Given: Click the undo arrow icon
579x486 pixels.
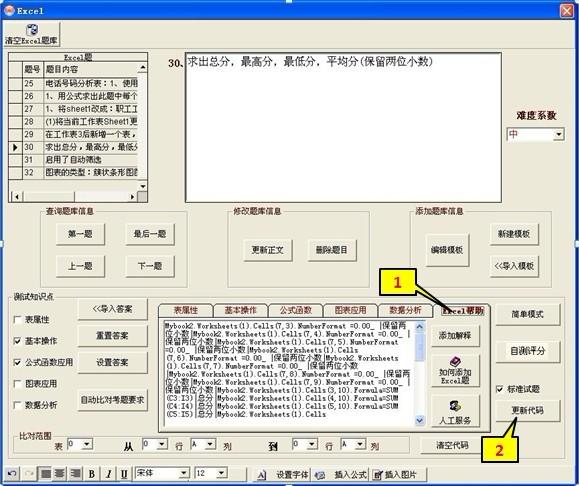Looking at the screenshot, I should click(12, 473).
